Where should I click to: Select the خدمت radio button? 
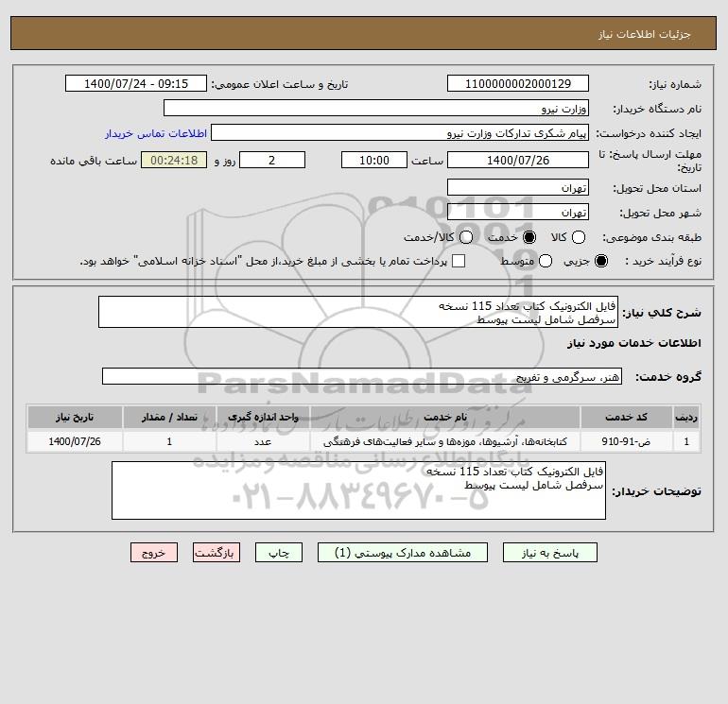point(529,237)
